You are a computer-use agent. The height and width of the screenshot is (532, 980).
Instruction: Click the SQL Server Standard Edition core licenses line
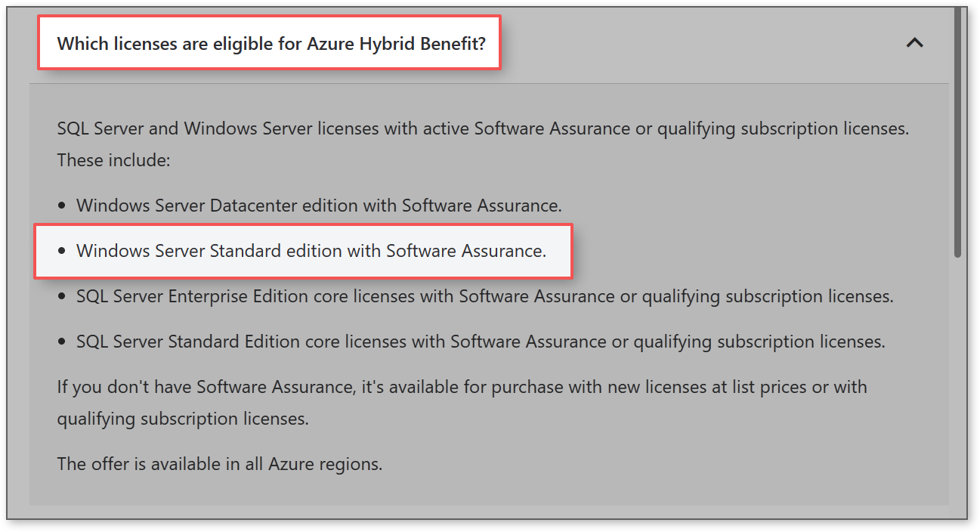coord(481,342)
